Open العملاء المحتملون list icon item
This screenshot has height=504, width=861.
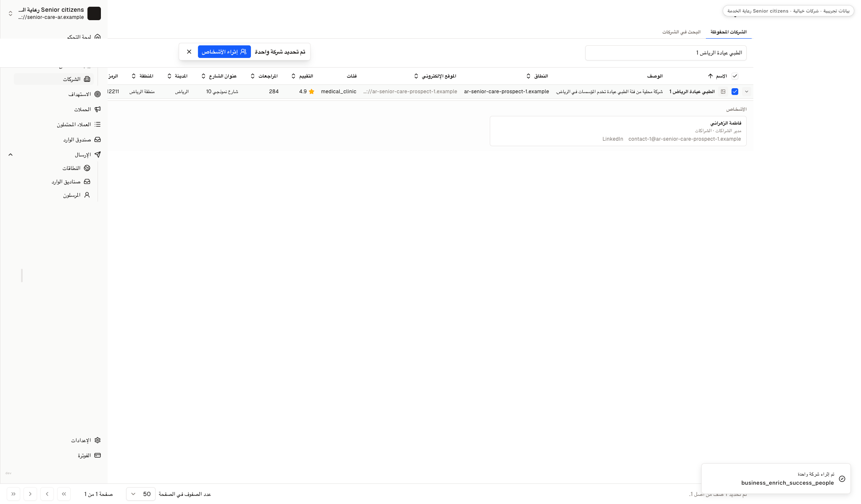pos(98,124)
